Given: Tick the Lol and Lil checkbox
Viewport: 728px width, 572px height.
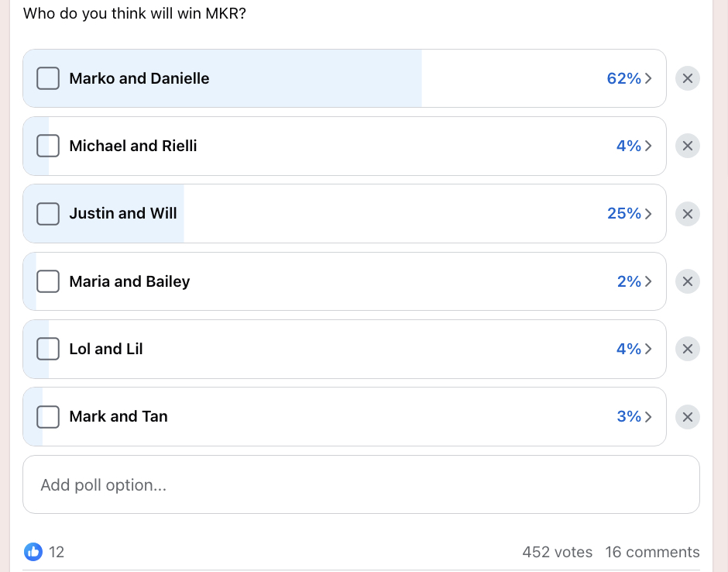Looking at the screenshot, I should pos(48,349).
